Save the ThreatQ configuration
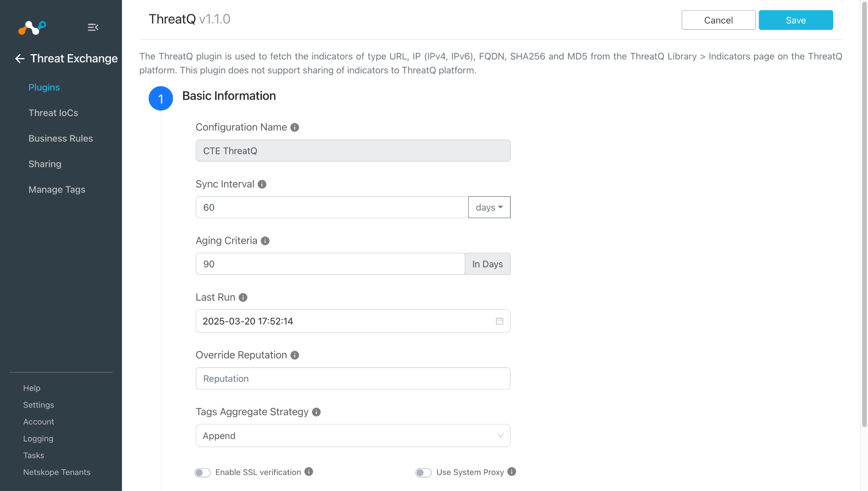This screenshot has height=491, width=868. [796, 20]
